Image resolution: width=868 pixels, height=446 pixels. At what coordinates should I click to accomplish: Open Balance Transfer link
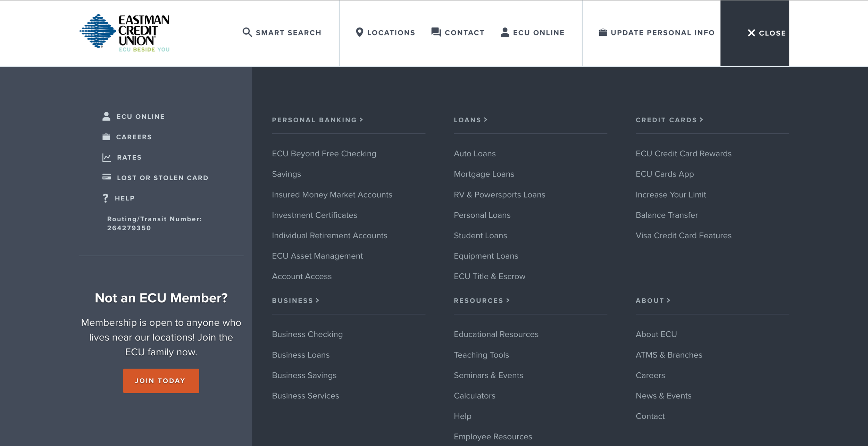(x=667, y=215)
